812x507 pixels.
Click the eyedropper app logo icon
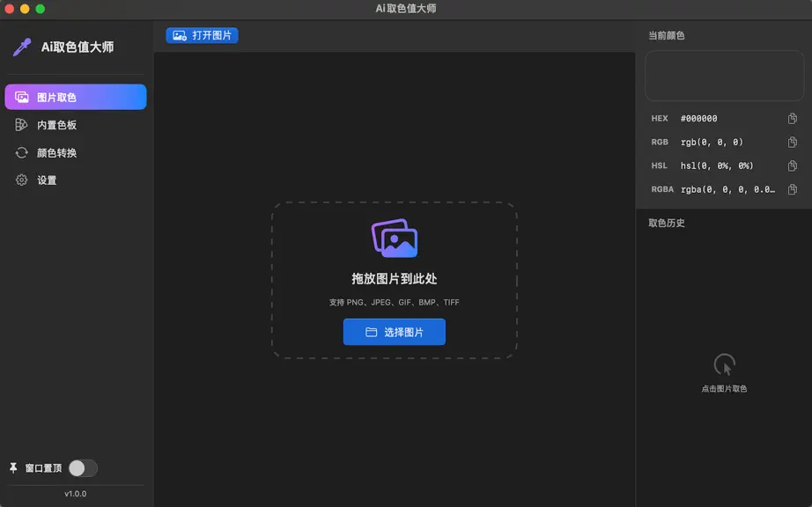coord(22,47)
